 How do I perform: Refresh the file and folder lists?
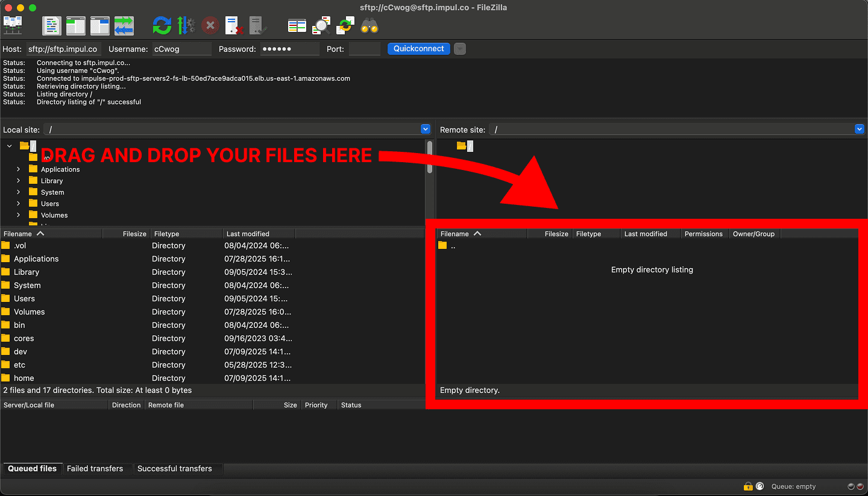162,25
